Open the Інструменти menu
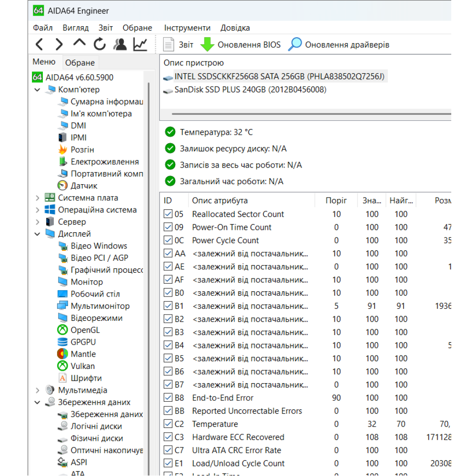Viewport: 476px width, 476px height. click(x=187, y=28)
